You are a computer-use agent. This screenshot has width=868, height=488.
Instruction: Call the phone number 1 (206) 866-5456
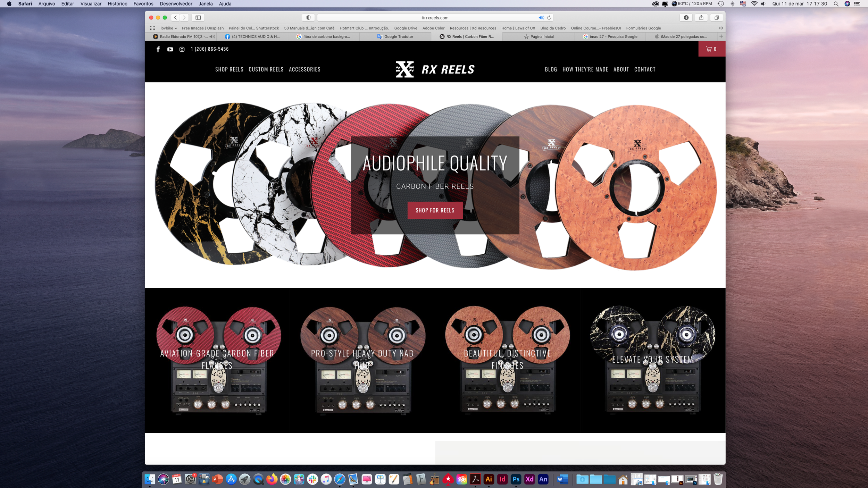(210, 49)
